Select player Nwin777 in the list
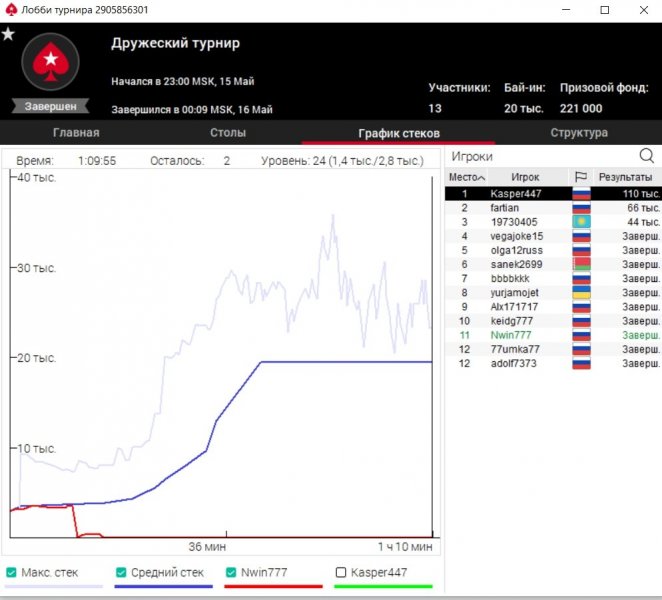Screen dimensions: 662x600 click(510, 335)
